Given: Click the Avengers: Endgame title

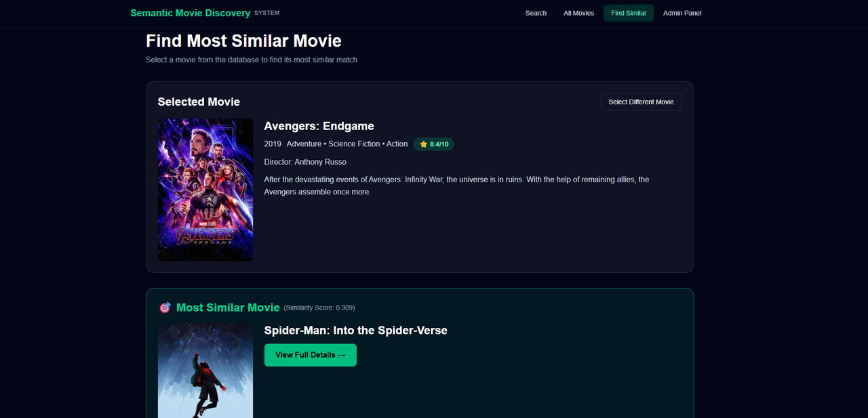Looking at the screenshot, I should 319,126.
